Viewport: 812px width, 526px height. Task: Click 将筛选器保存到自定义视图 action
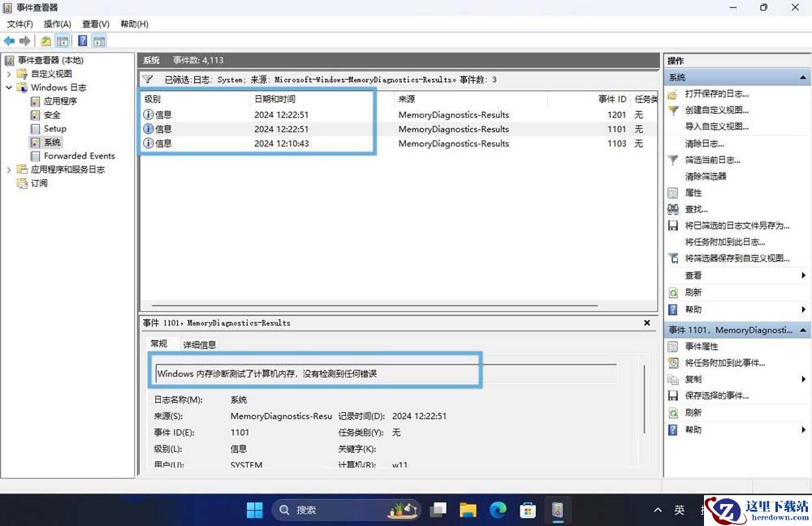pos(737,258)
